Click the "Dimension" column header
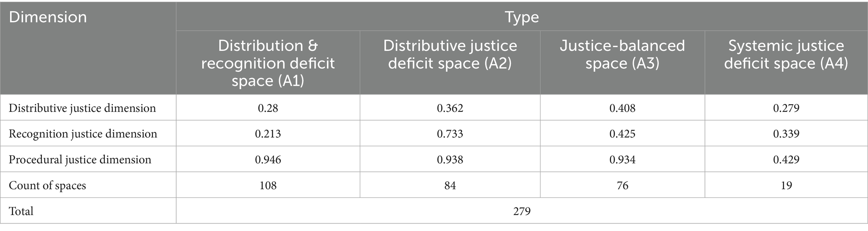 pyautogui.click(x=48, y=18)
